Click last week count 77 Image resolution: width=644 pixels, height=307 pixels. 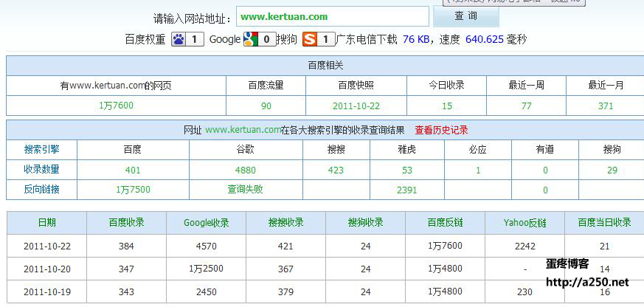coord(527,106)
